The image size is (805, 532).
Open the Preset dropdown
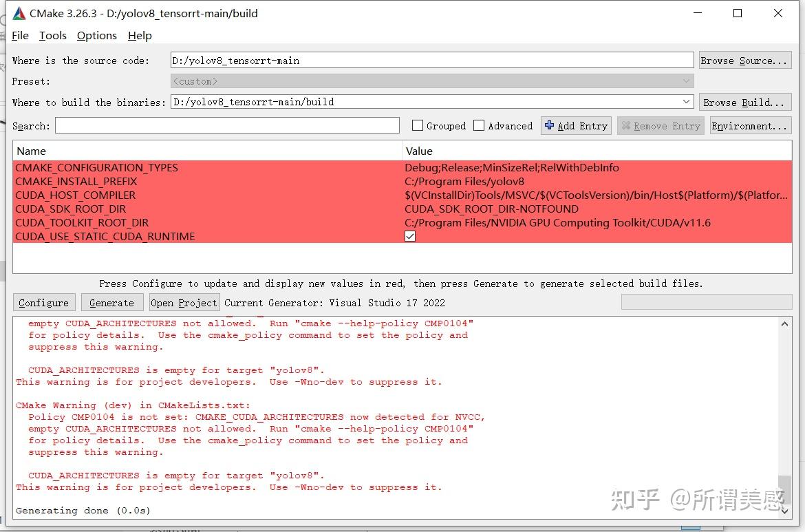(686, 81)
